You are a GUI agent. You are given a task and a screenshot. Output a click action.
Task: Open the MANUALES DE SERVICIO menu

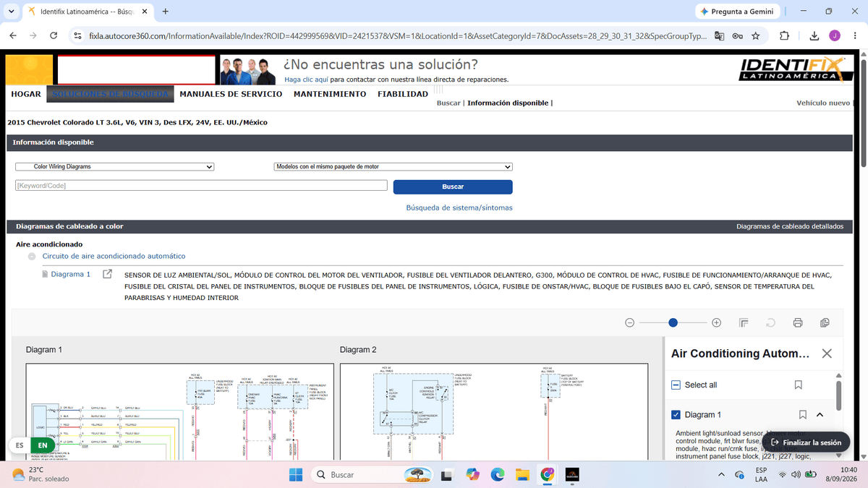[x=231, y=94]
